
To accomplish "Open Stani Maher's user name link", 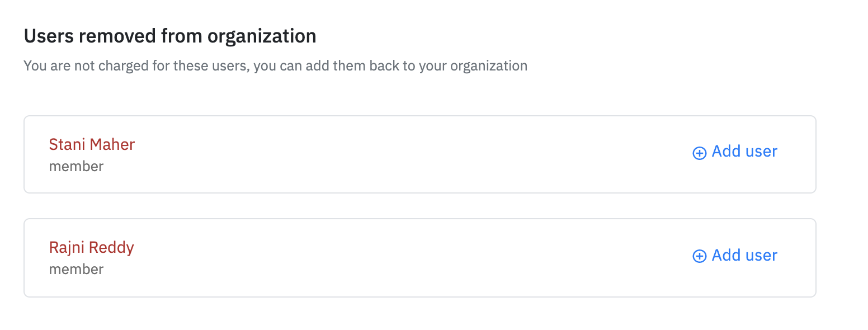I will [92, 144].
